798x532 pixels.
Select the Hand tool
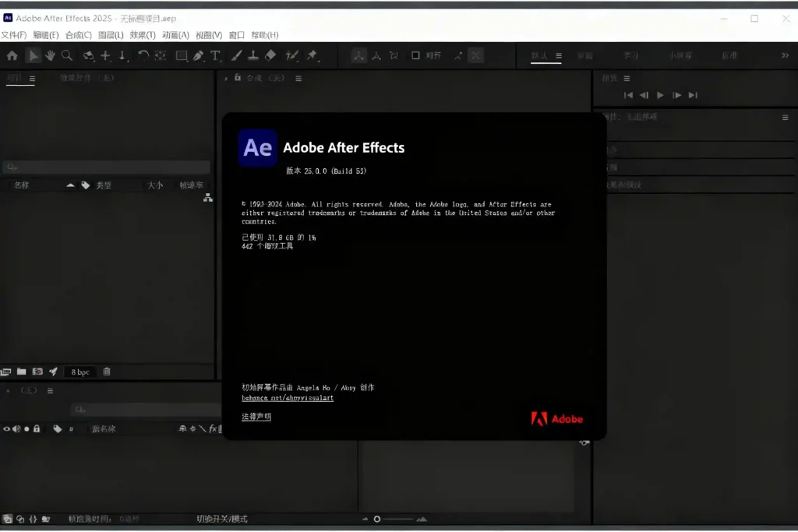[x=49, y=55]
